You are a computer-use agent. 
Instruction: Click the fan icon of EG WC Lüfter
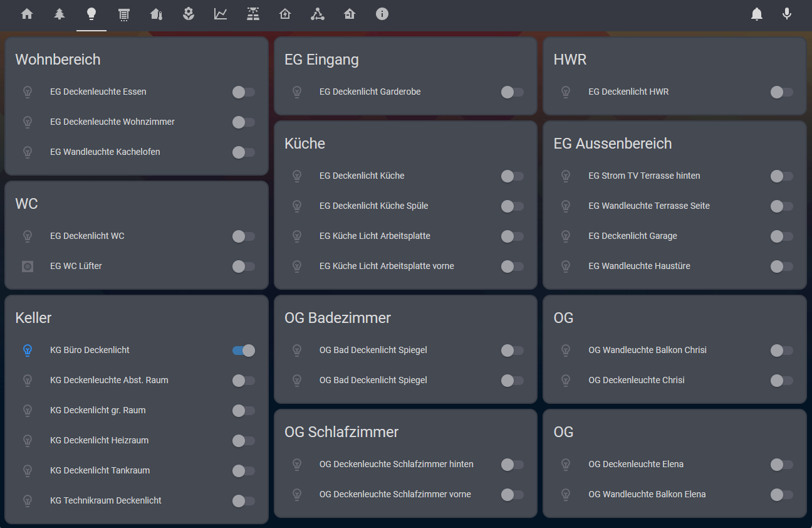coord(28,267)
